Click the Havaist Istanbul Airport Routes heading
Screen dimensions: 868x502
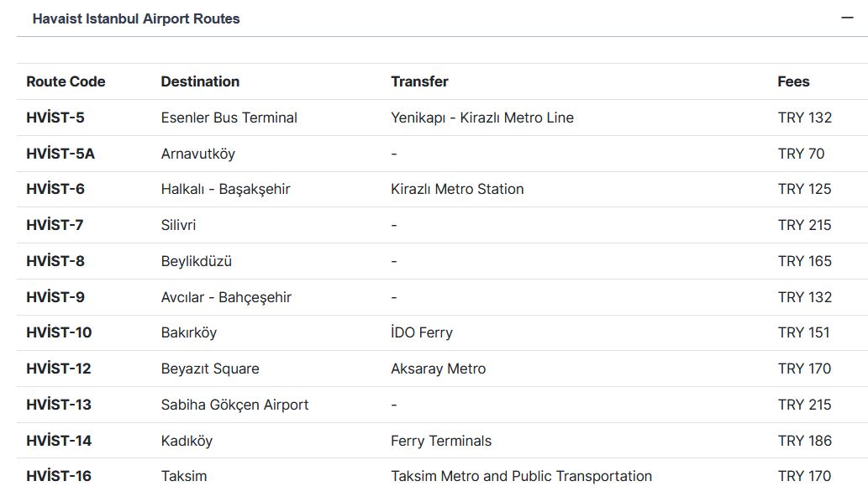click(x=136, y=18)
